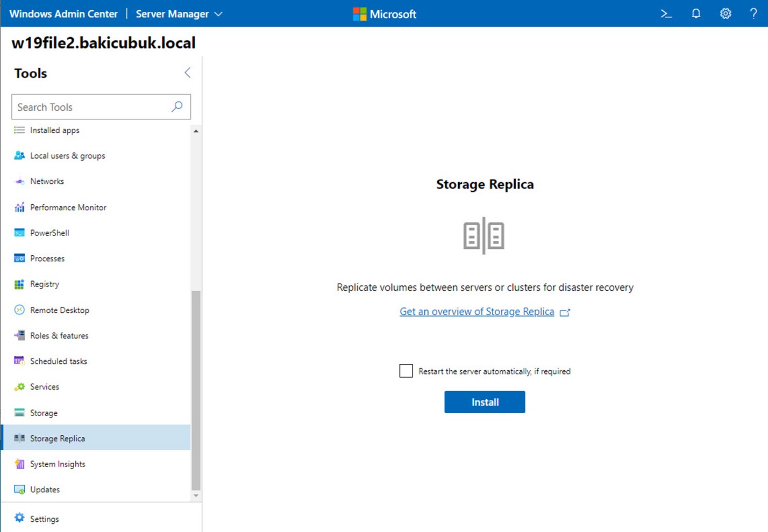The image size is (768, 532).
Task: Click Windows Admin Center title link
Action: tap(63, 14)
